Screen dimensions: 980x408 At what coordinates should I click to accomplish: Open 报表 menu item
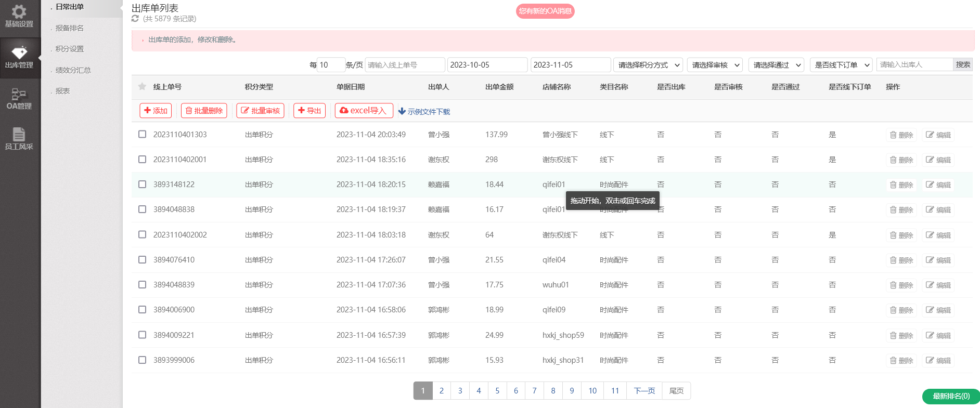pos(62,91)
